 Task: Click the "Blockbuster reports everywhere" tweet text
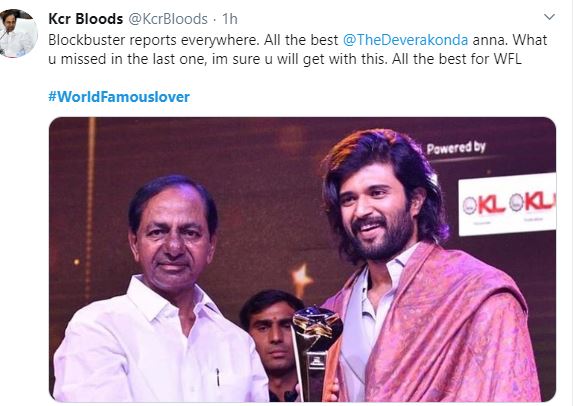coord(153,40)
